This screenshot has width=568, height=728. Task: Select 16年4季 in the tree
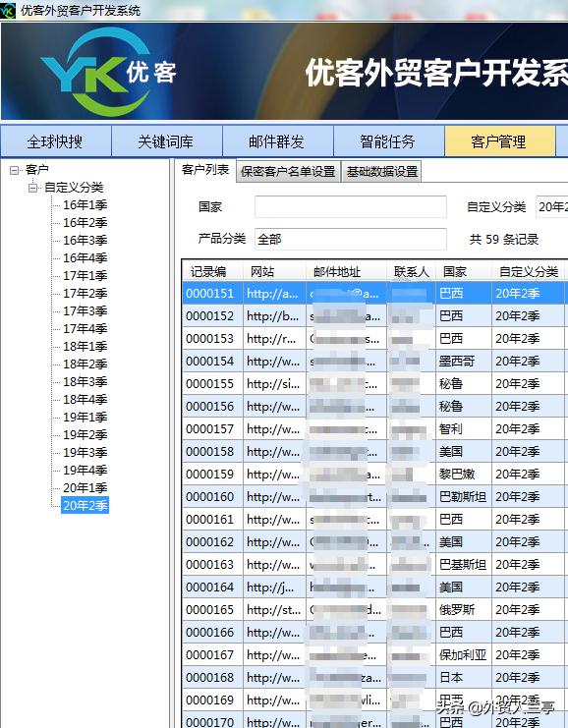[85, 258]
